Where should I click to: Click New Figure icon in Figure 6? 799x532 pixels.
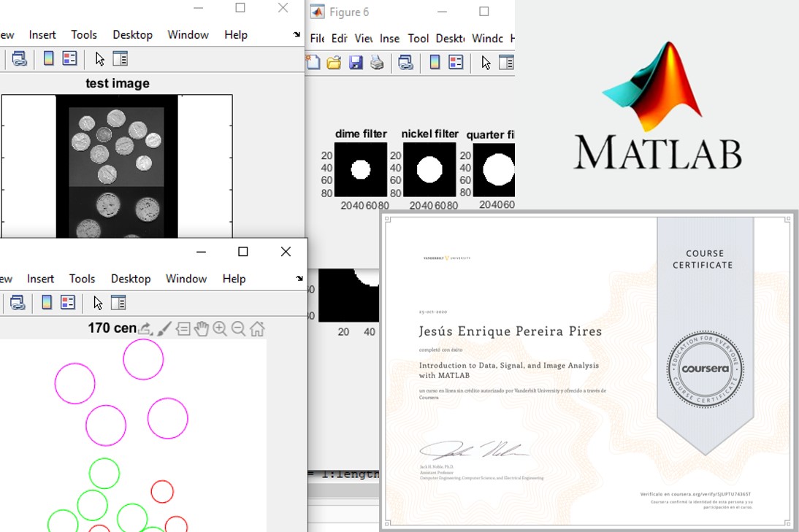click(313, 63)
